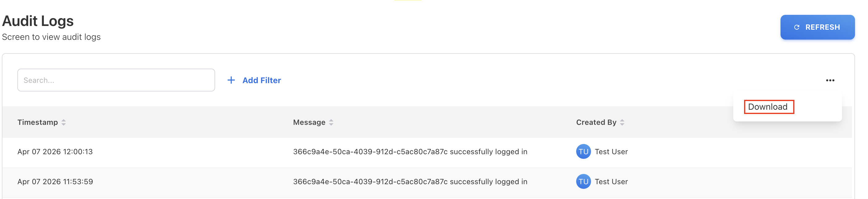Focus the Search input field
The height and width of the screenshot is (199, 868).
coord(116,80)
